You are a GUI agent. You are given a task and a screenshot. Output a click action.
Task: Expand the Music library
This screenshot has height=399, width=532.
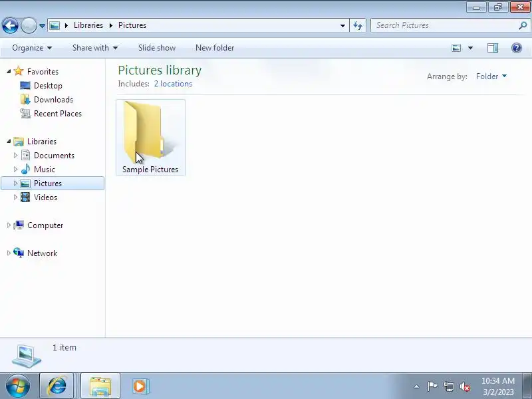(15, 170)
